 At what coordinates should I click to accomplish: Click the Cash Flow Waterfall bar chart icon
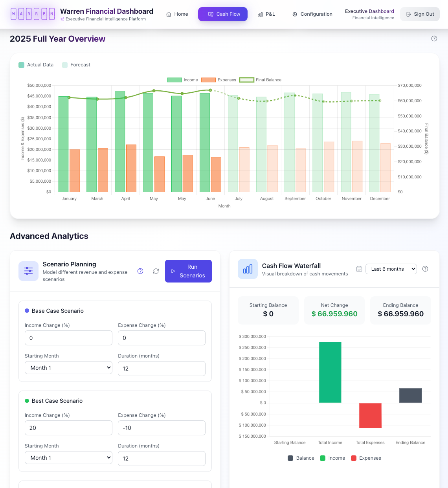[248, 269]
